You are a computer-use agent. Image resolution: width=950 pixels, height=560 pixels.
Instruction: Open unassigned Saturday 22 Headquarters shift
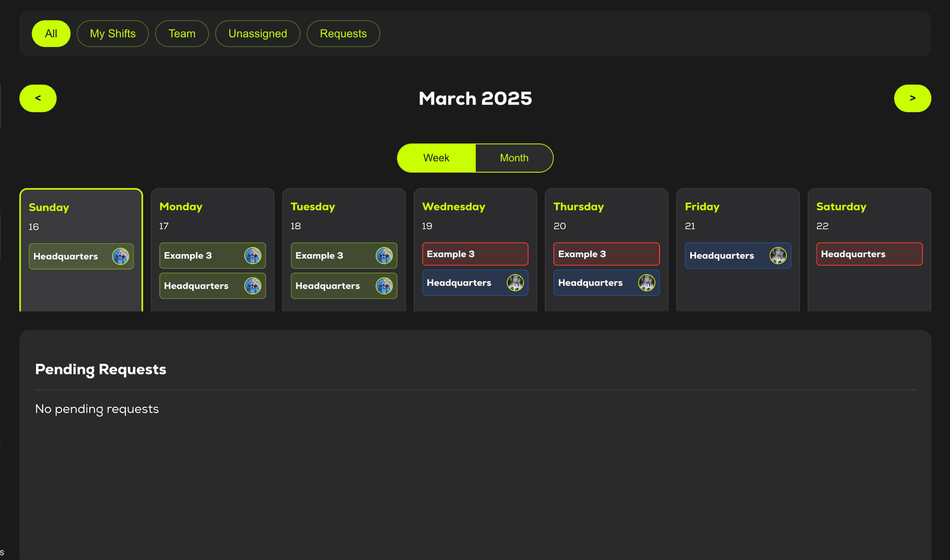pos(869,254)
